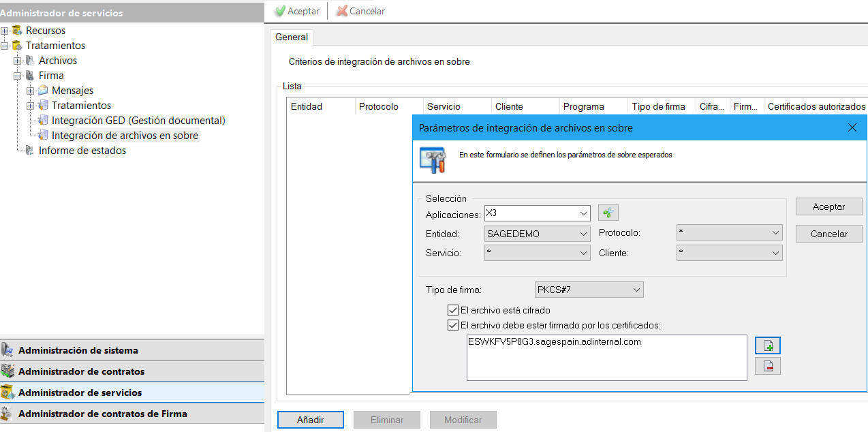Image resolution: width=868 pixels, height=432 pixels.
Task: Toggle 'El archivo debe estar firmado' checkbox
Action: [x=453, y=325]
